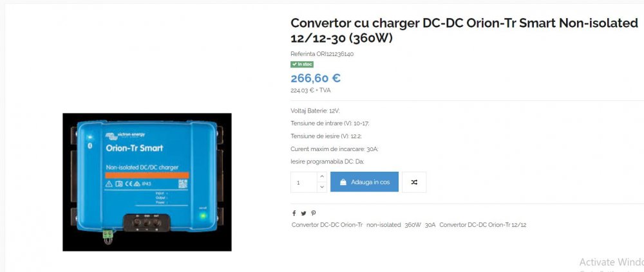Open the Orion-Tr Smart product image

(147, 182)
